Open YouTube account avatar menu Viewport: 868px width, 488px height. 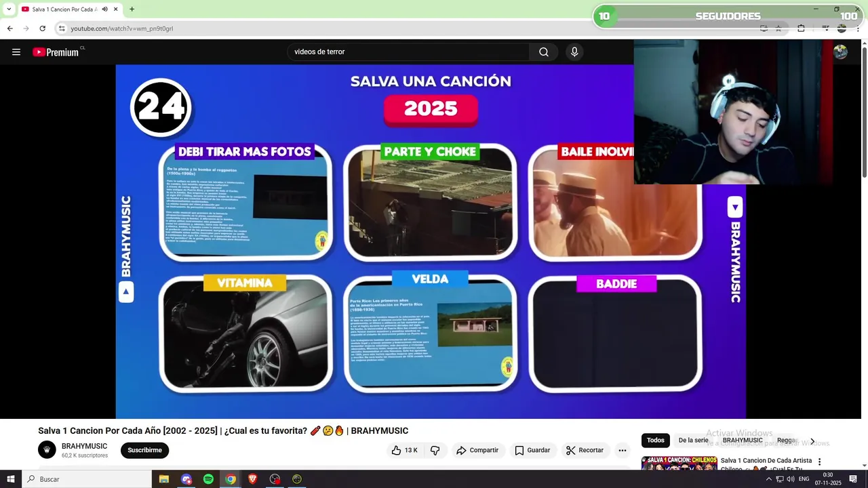(x=840, y=52)
